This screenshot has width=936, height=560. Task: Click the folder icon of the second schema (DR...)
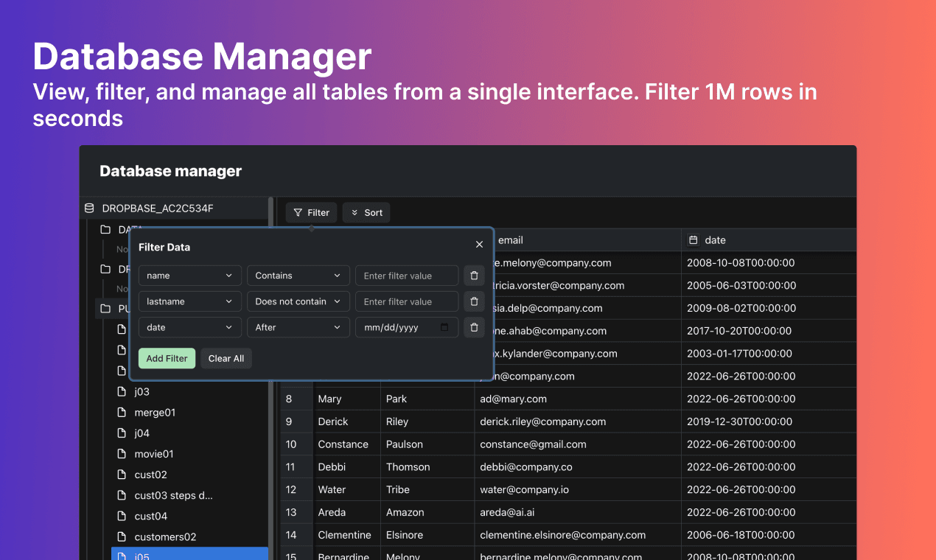coord(105,270)
